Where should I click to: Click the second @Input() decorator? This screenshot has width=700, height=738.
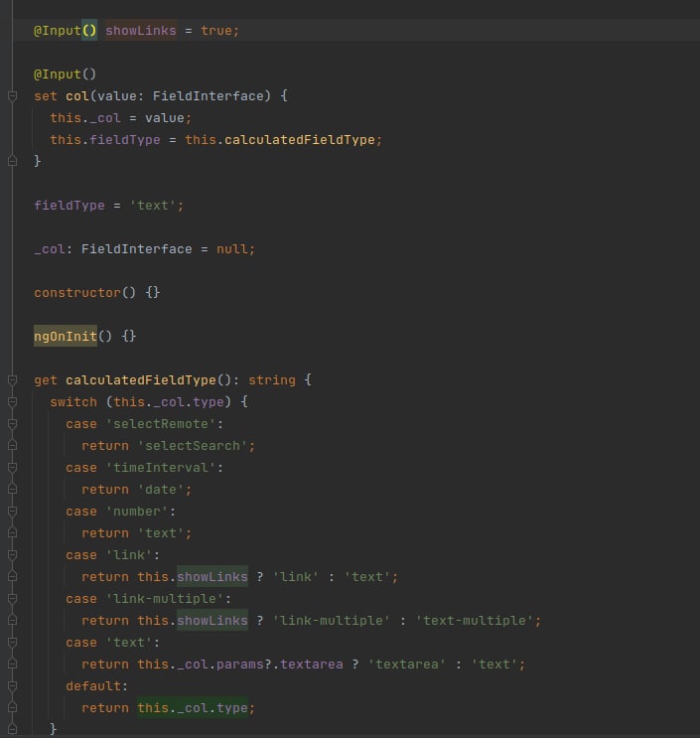pos(65,74)
